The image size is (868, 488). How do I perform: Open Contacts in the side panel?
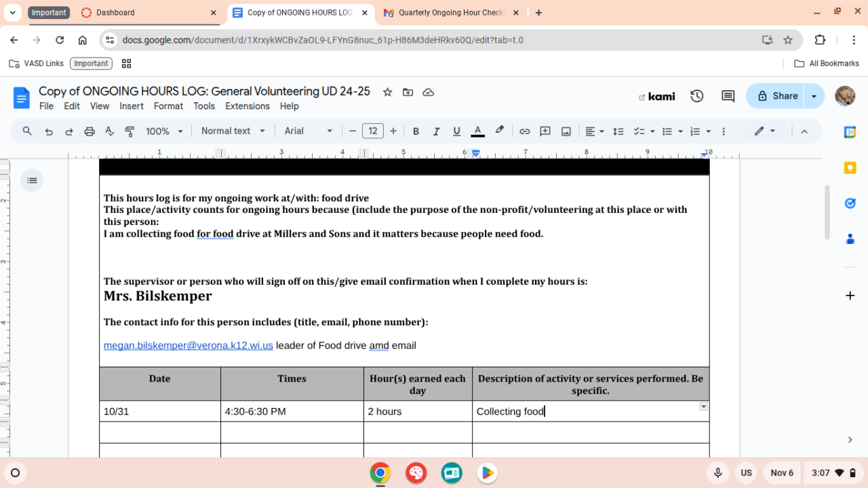click(850, 239)
